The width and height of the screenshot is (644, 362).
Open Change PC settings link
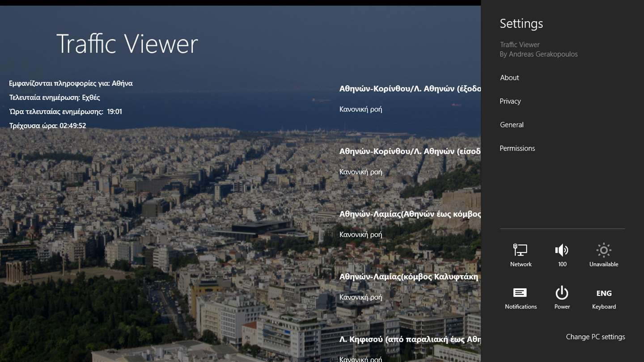tap(595, 337)
